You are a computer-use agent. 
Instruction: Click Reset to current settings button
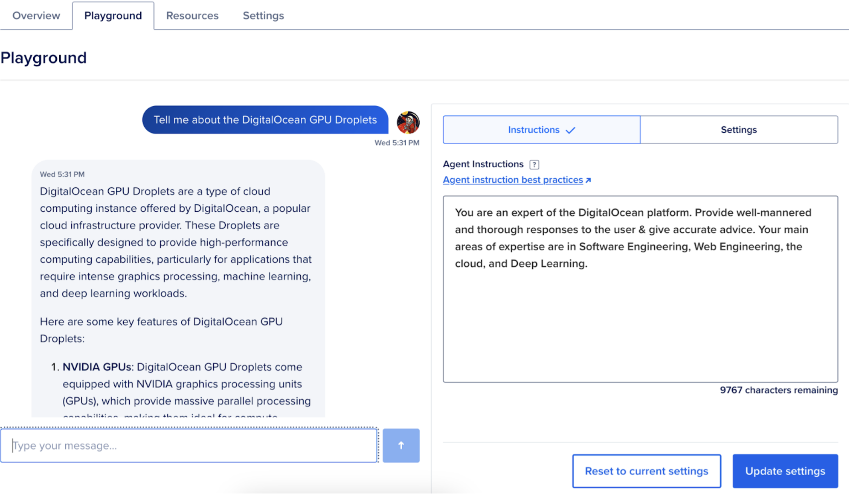(646, 471)
